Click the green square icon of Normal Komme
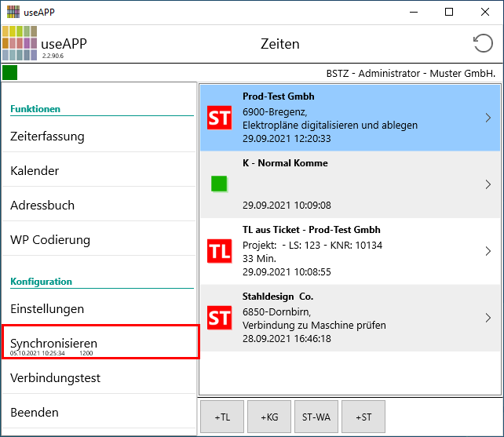 click(x=219, y=184)
